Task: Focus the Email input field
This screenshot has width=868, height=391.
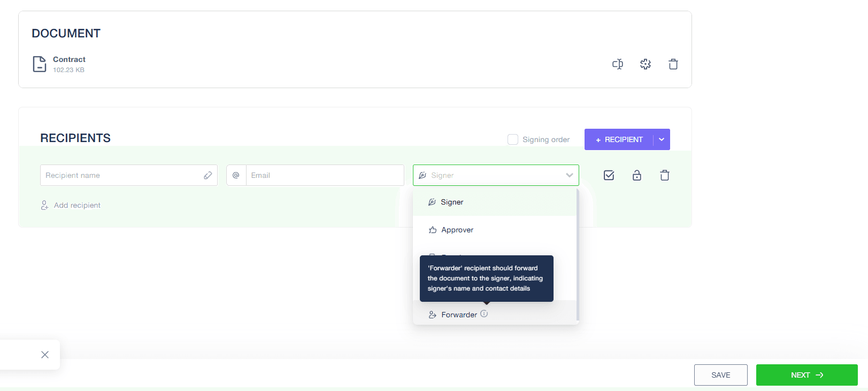Action: (x=325, y=175)
